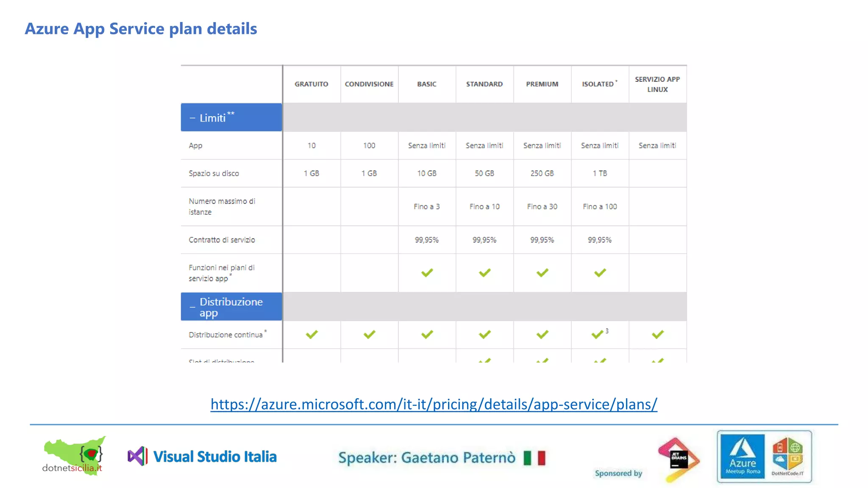Click the Sponsored by label
This screenshot has width=868, height=488.
[618, 473]
